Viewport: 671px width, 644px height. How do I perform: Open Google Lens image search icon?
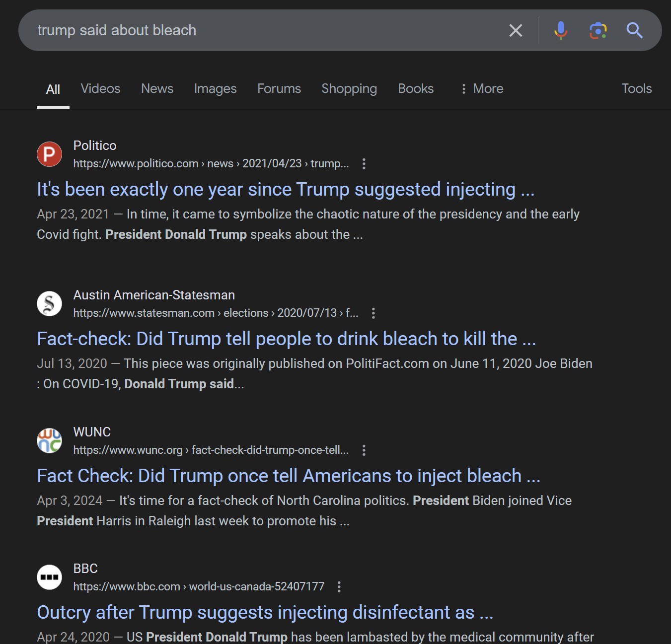[598, 31]
